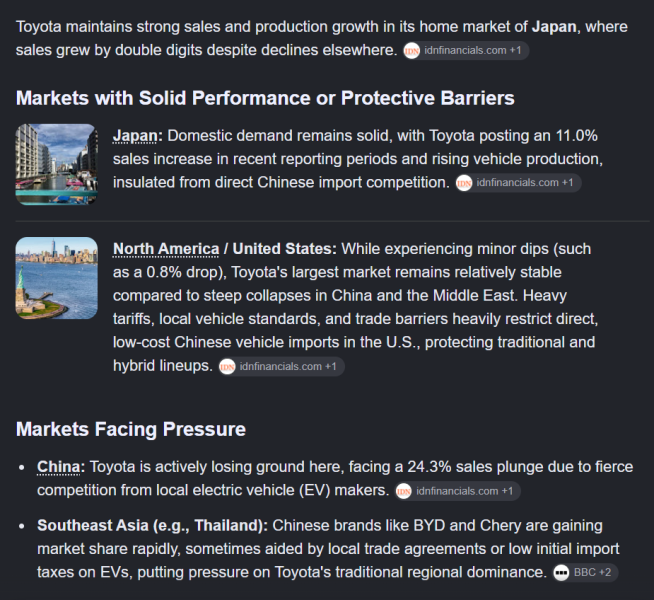Click the IDN icon after 'hybrid lineups'
The image size is (654, 600).
point(227,367)
